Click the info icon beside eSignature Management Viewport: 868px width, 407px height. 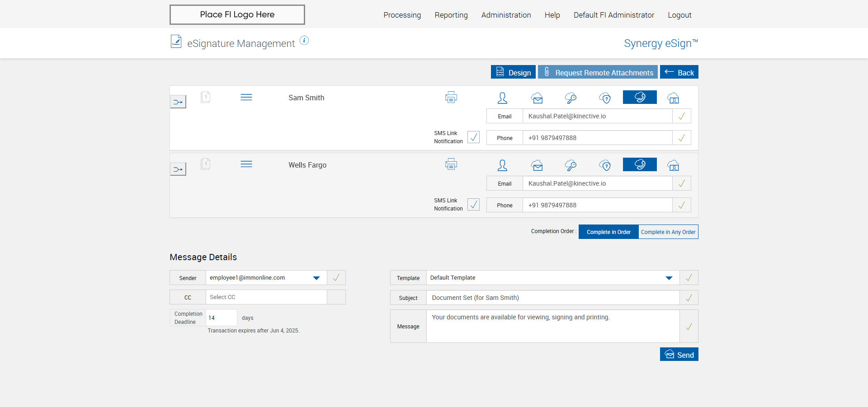click(304, 41)
